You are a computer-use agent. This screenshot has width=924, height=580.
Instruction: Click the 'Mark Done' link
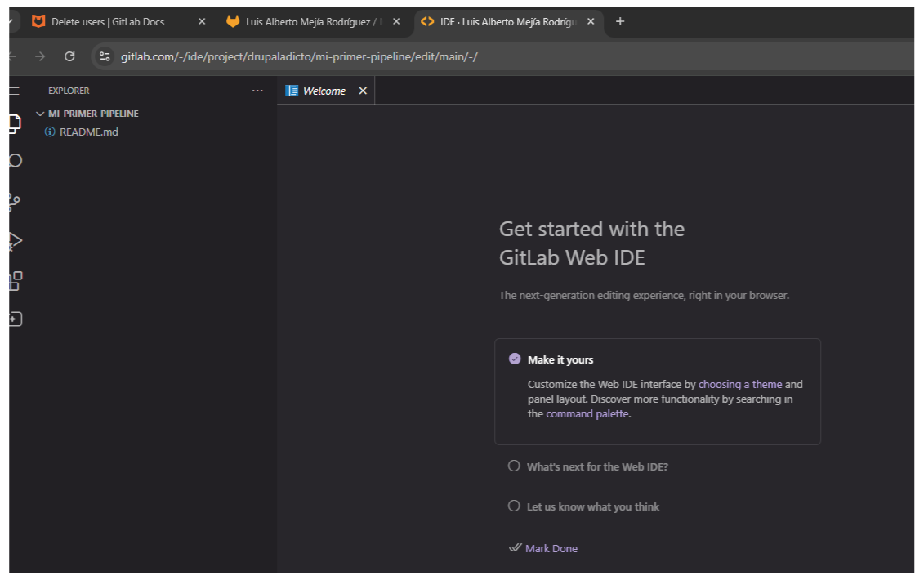[x=551, y=548]
